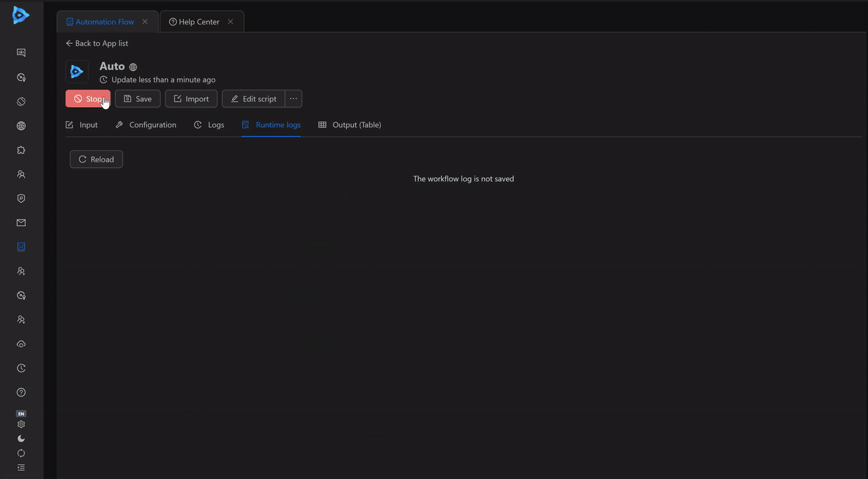Open the globe network section in sidebar

click(21, 125)
